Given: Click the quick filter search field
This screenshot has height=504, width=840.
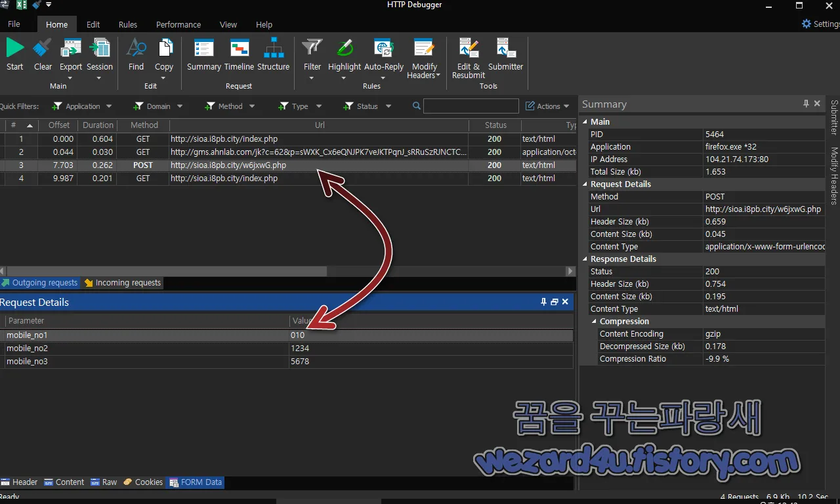Looking at the screenshot, I should click(471, 106).
